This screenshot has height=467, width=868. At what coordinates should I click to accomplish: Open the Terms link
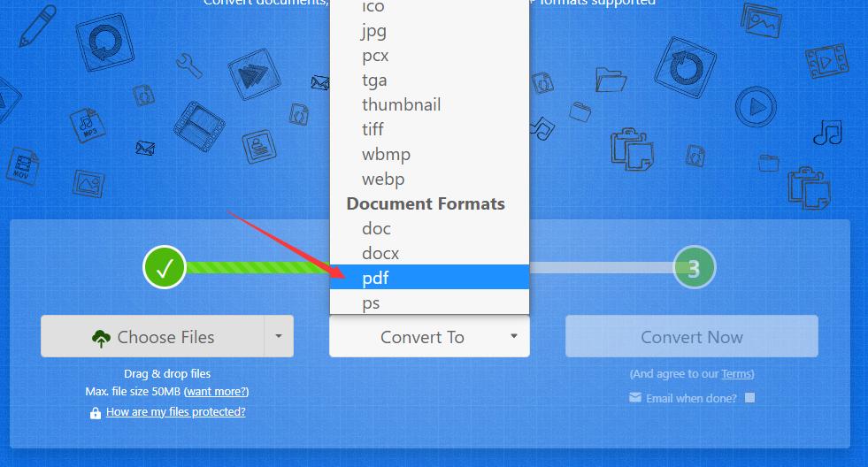pos(736,374)
